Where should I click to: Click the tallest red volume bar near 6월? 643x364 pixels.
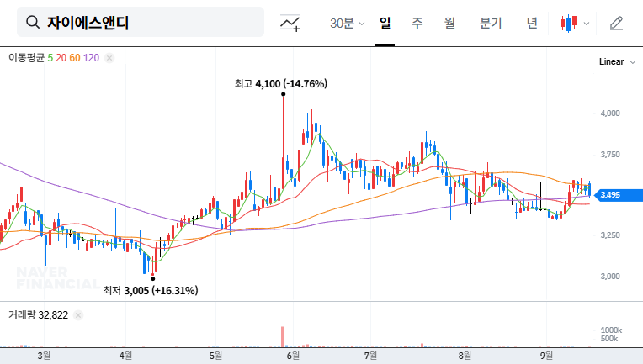point(283,336)
